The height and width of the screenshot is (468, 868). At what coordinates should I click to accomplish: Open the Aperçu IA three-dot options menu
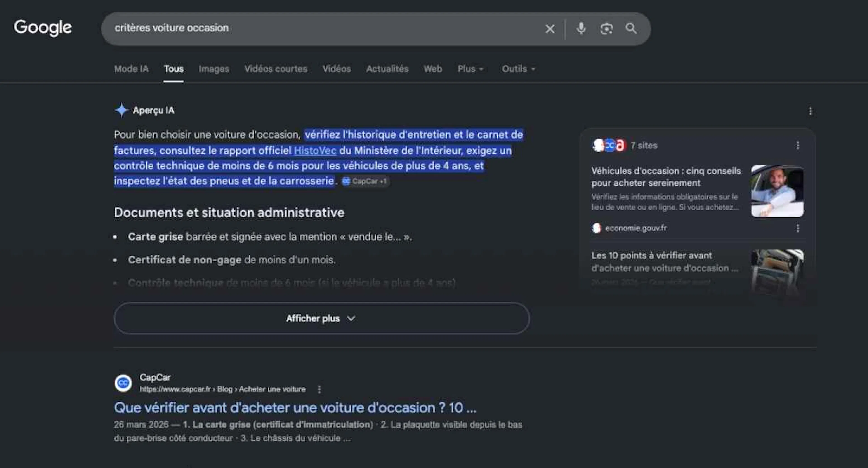click(810, 111)
